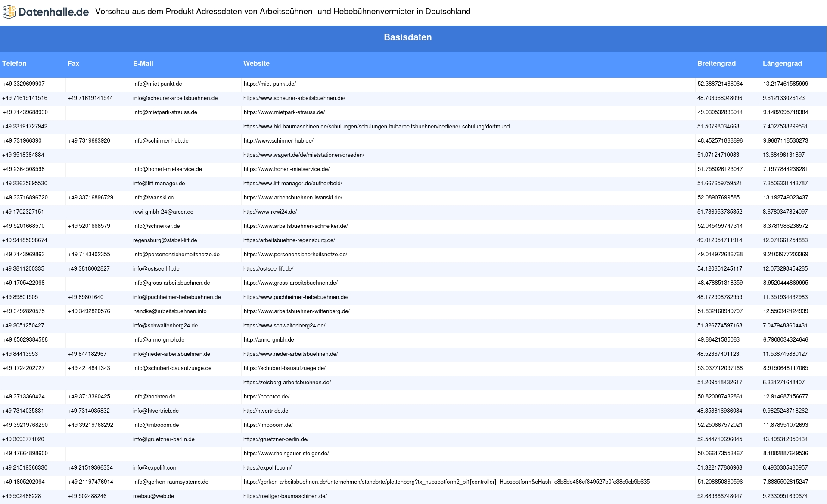Select longitude value 9.9687118530273
This screenshot has width=827, height=504.
click(786, 141)
